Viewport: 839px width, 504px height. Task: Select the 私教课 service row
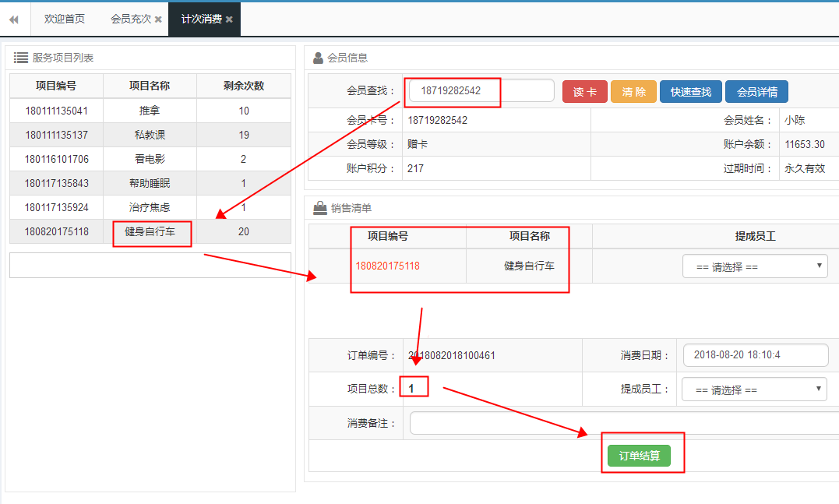tap(150, 135)
